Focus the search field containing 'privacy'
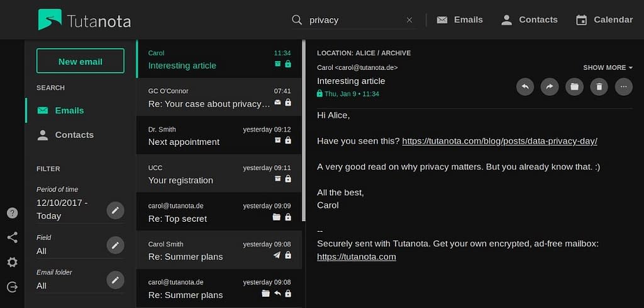Viewport: 644px width, 308px height. [355, 20]
